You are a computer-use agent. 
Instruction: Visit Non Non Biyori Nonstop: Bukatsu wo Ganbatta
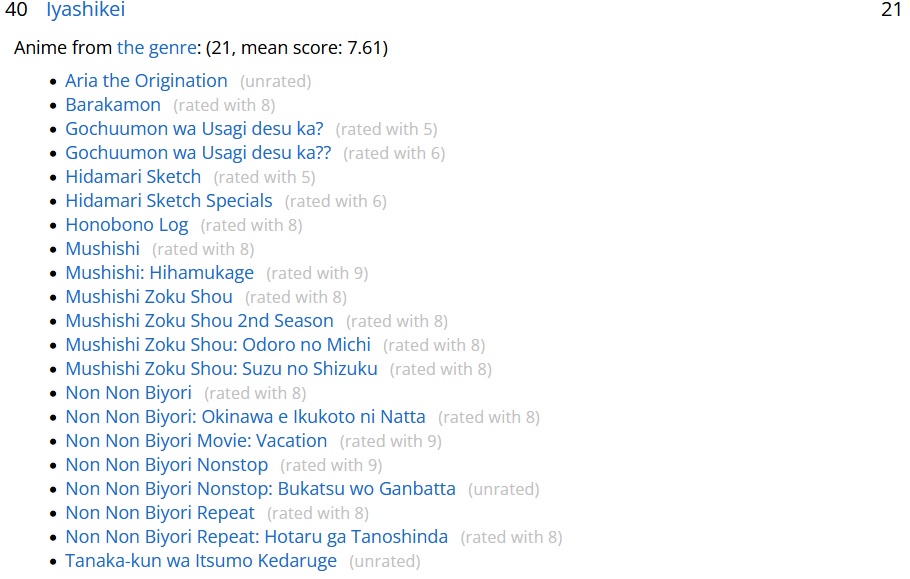click(x=261, y=489)
